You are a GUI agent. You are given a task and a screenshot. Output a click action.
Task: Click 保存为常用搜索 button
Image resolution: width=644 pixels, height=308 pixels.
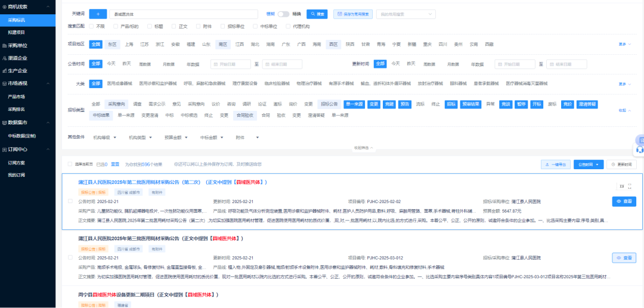(353, 14)
